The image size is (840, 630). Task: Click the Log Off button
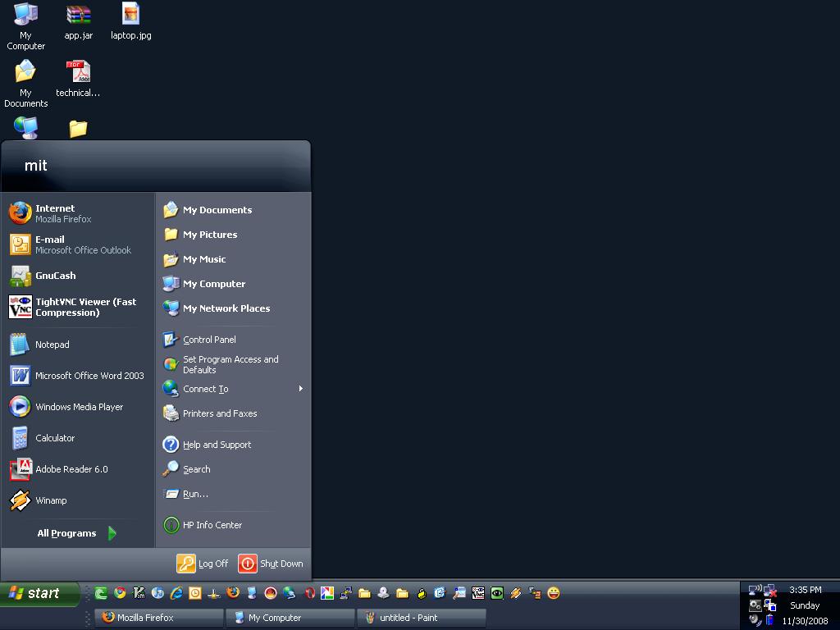[203, 564]
